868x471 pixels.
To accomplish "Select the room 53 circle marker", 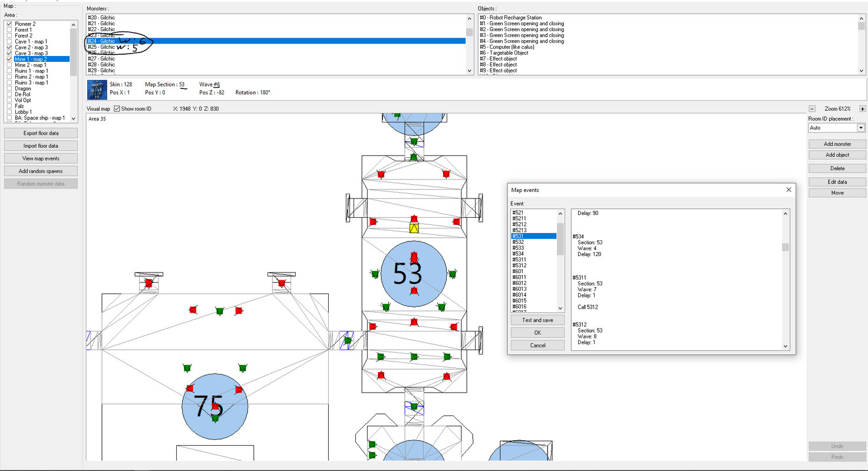I will pos(414,273).
